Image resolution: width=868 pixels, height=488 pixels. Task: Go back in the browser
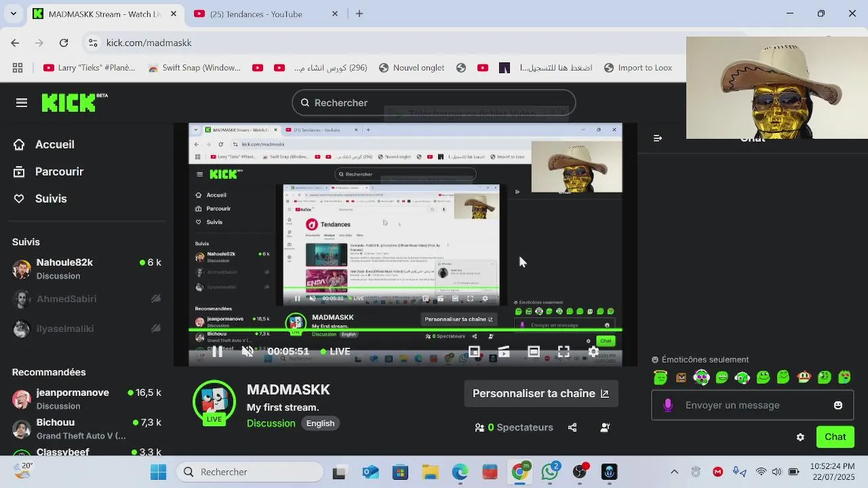click(x=15, y=43)
